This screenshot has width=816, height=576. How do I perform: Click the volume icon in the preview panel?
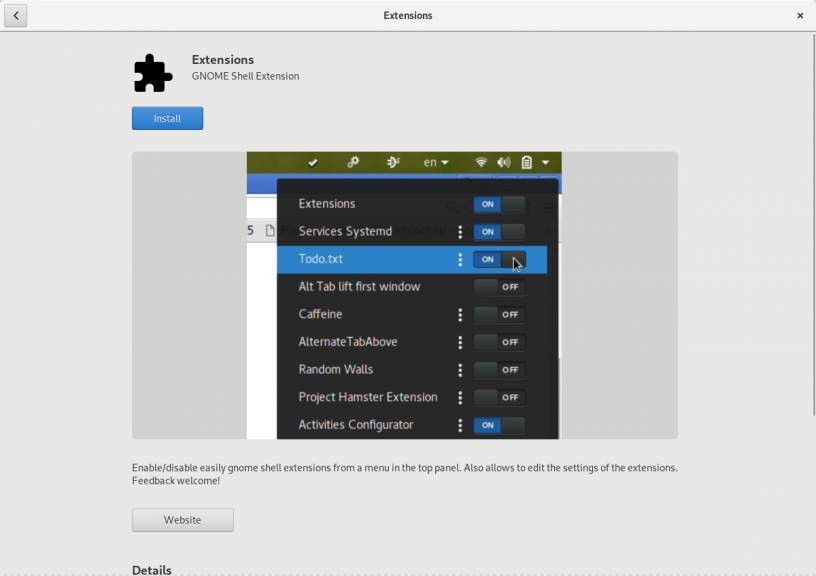(x=502, y=162)
